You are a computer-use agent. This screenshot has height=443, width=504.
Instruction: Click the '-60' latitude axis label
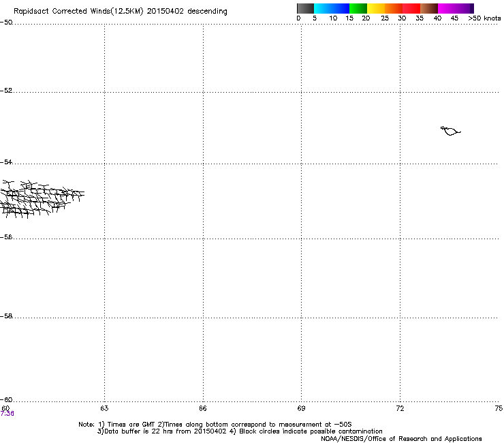pyautogui.click(x=6, y=399)
